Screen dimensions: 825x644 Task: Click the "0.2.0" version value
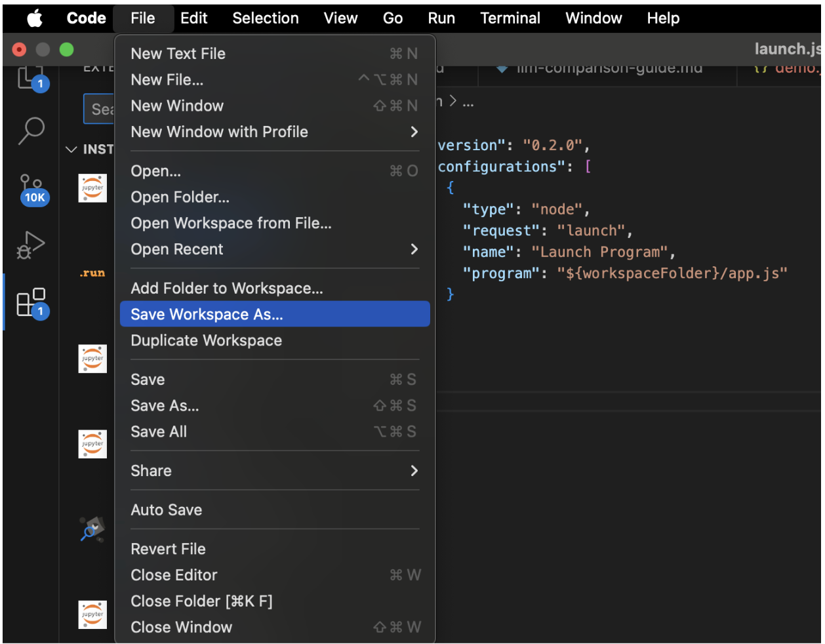[x=552, y=146]
